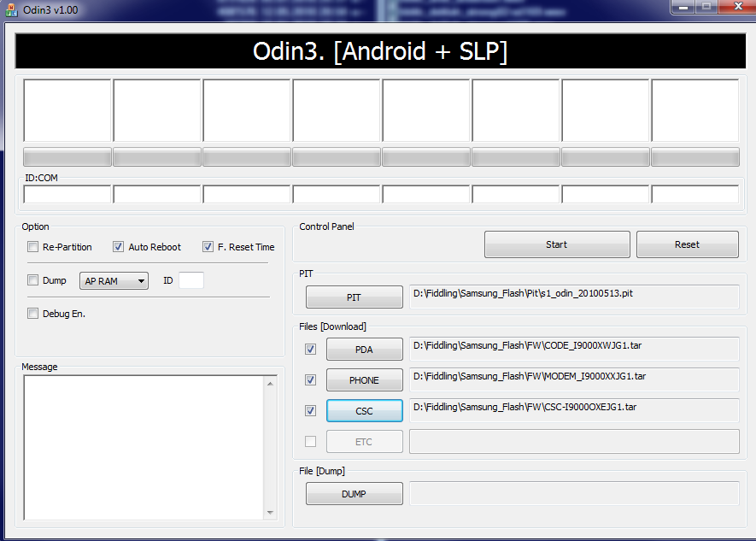Screen dimensions: 756x541
Task: Click the MODEM_I9000XXJG1.tar path field
Action: pyautogui.click(x=574, y=379)
